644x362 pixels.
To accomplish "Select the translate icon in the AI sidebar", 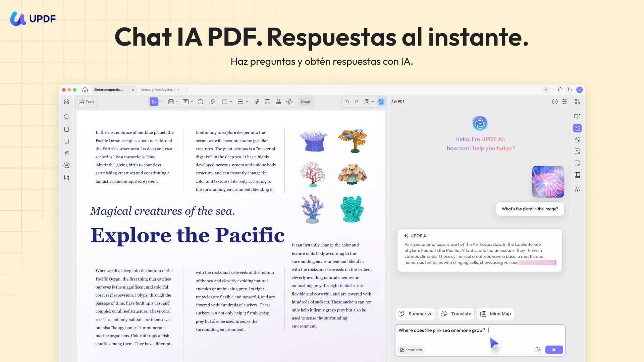I will coord(578,140).
